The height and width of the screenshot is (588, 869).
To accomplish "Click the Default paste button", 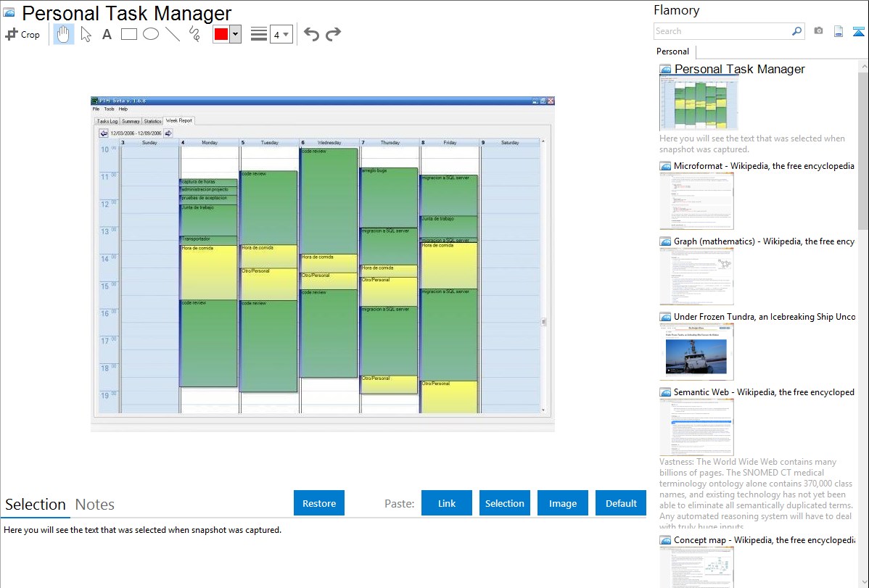I will 621,502.
